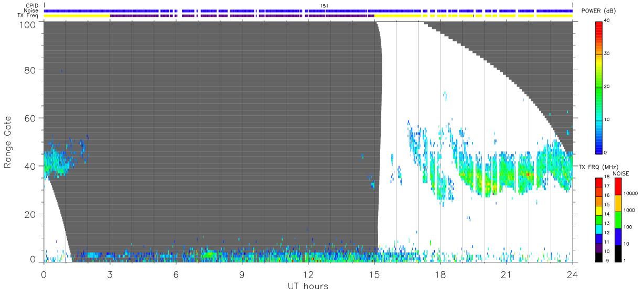Click the x-axis tick label 3
644x297 pixels.
(x=110, y=274)
